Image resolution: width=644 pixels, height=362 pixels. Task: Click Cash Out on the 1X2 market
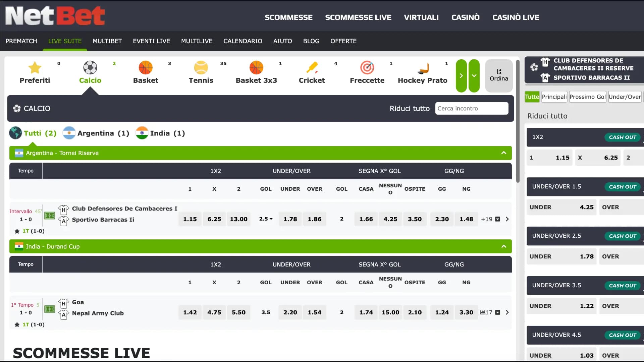point(622,137)
